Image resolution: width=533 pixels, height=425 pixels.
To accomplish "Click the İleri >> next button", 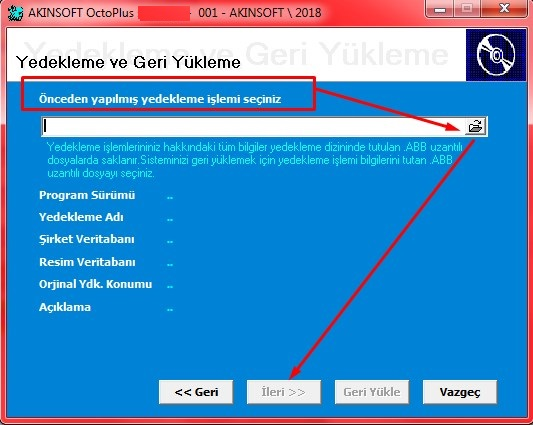I will pos(284,392).
